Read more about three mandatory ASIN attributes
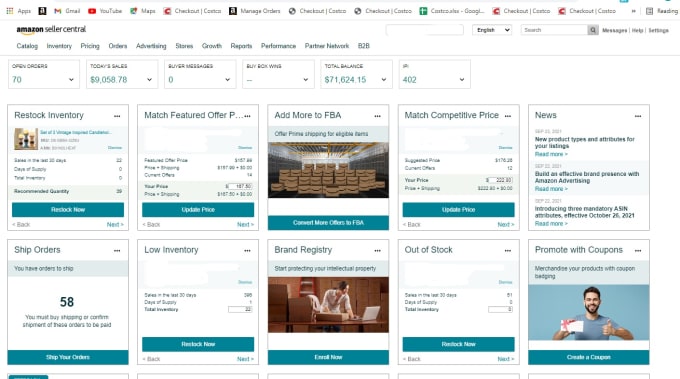Screen dimensions: 680x379 pos(551,224)
